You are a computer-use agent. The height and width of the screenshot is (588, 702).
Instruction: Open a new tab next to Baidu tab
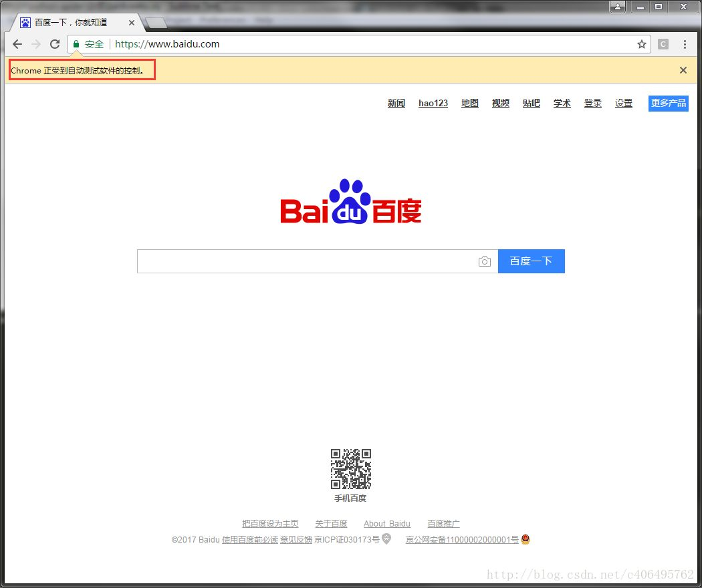[156, 23]
